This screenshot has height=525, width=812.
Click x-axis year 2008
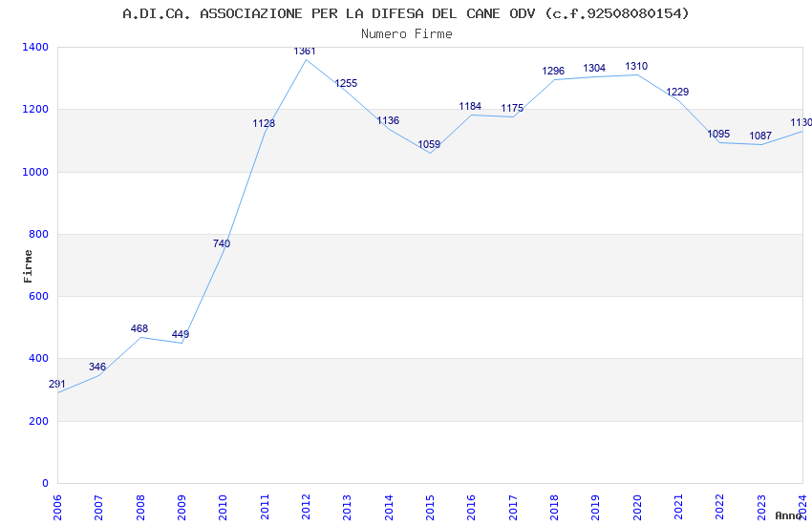[x=140, y=507]
